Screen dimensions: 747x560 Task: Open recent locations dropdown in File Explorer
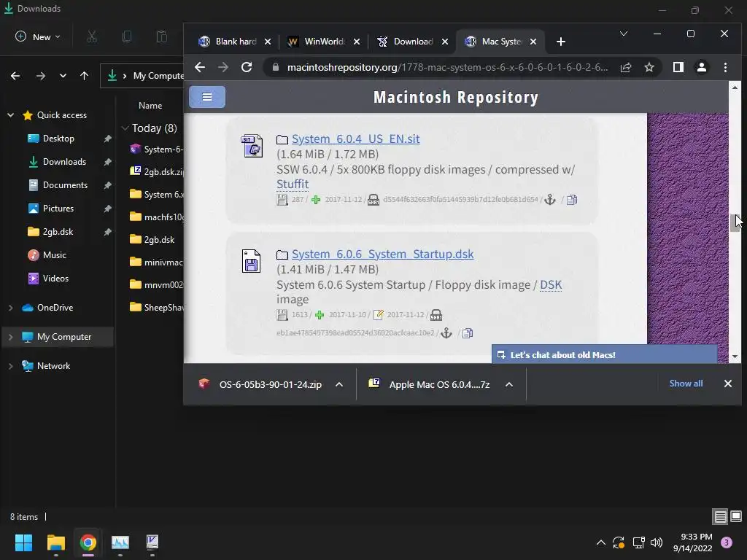point(63,76)
